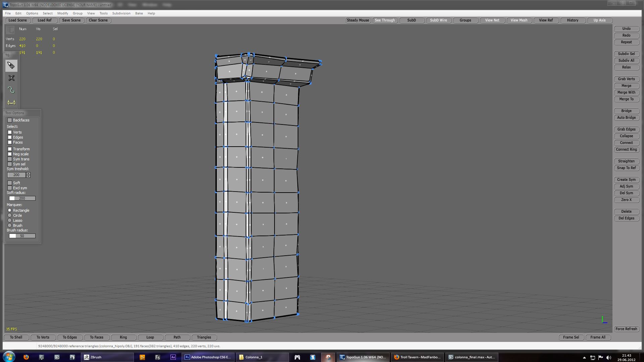Screen dimensions: 644x362
Task: Toggle the See Through view button
Action: click(x=385, y=20)
